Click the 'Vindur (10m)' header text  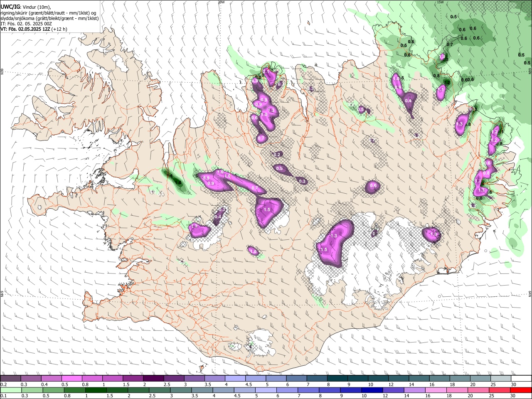tap(37, 7)
